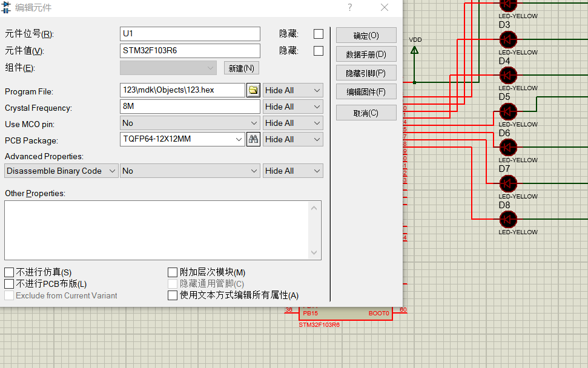Click the 编辑固件(F) edit firmware button
This screenshot has height=368, width=588.
(x=366, y=92)
